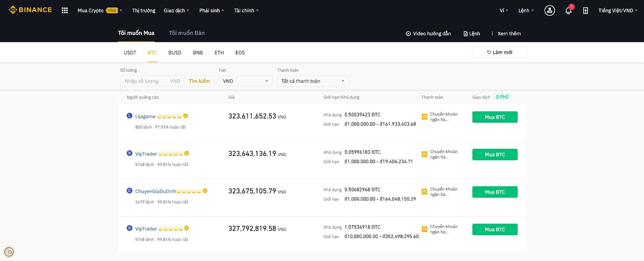Click VipTrader avatar in 327,792,819.58 row
The width and height of the screenshot is (644, 261).
130,228
